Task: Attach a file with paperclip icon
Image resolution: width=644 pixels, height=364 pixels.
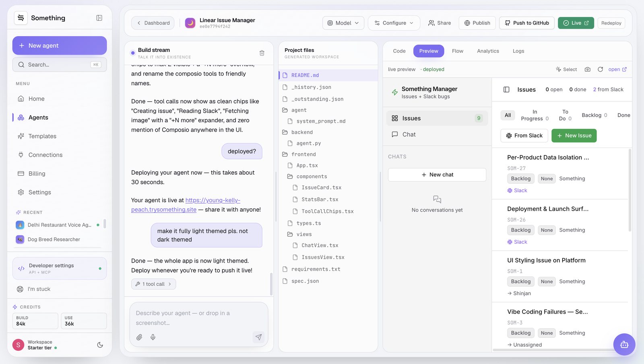Action: pos(139,337)
